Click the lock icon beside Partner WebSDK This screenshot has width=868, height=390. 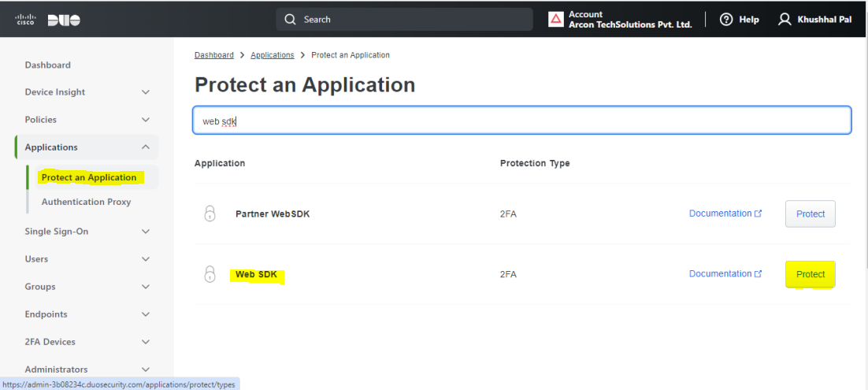click(x=210, y=214)
